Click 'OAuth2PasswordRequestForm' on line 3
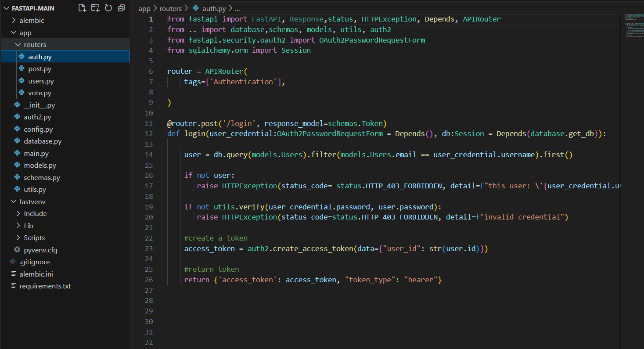The image size is (644, 349). [372, 40]
